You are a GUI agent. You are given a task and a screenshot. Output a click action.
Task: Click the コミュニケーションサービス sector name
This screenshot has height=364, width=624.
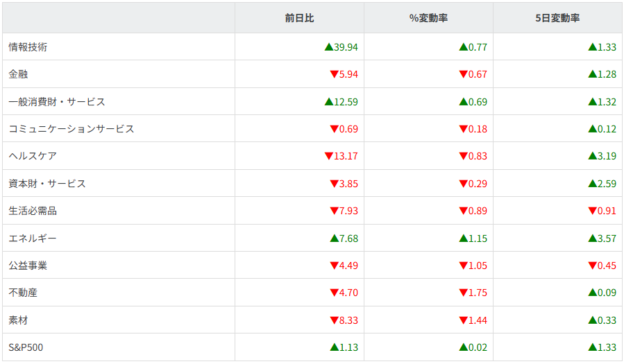[x=71, y=129]
